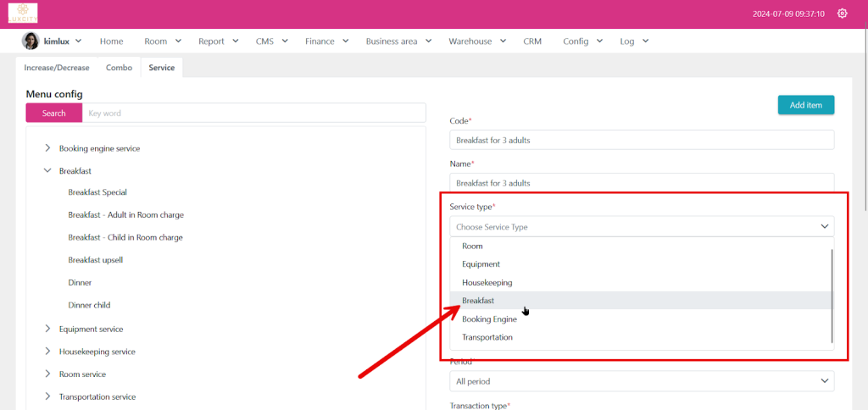Expand the Transportation service chevron

[47, 396]
